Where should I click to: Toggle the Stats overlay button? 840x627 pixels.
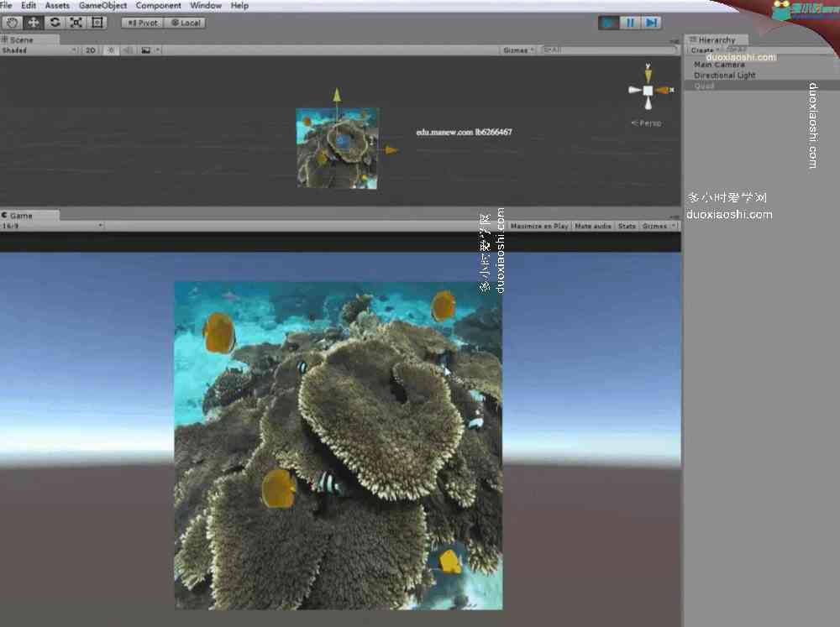coord(627,226)
